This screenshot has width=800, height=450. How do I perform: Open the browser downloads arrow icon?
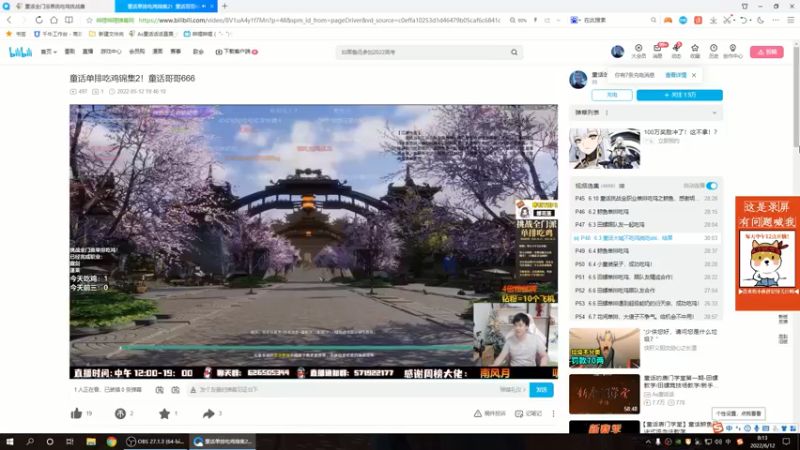click(713, 20)
